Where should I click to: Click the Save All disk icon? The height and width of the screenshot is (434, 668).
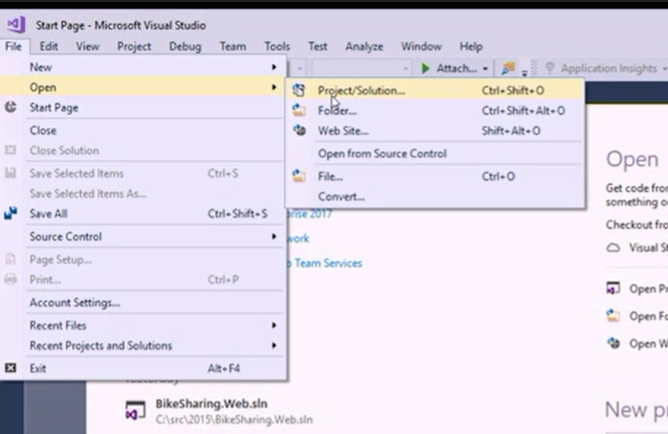pyautogui.click(x=11, y=214)
